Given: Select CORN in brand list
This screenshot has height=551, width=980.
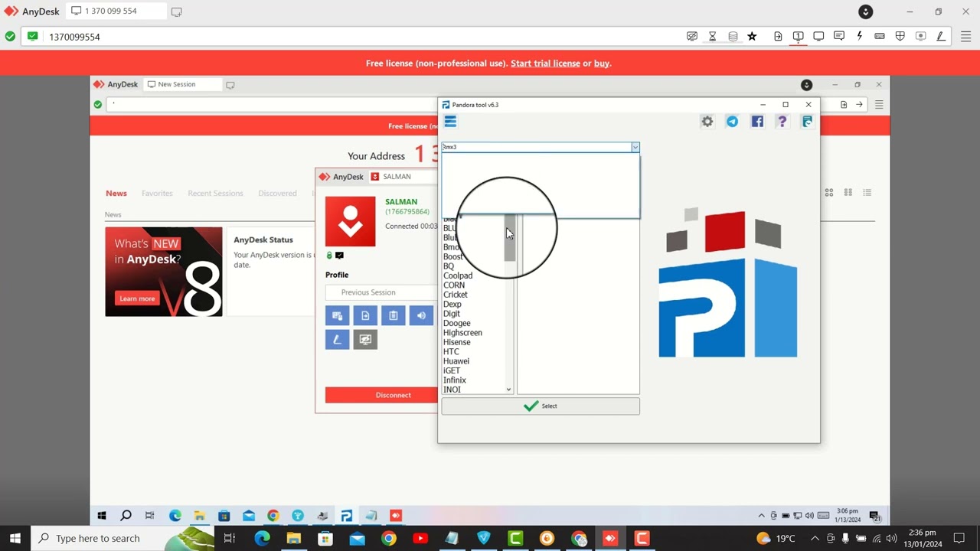Looking at the screenshot, I should click(454, 285).
